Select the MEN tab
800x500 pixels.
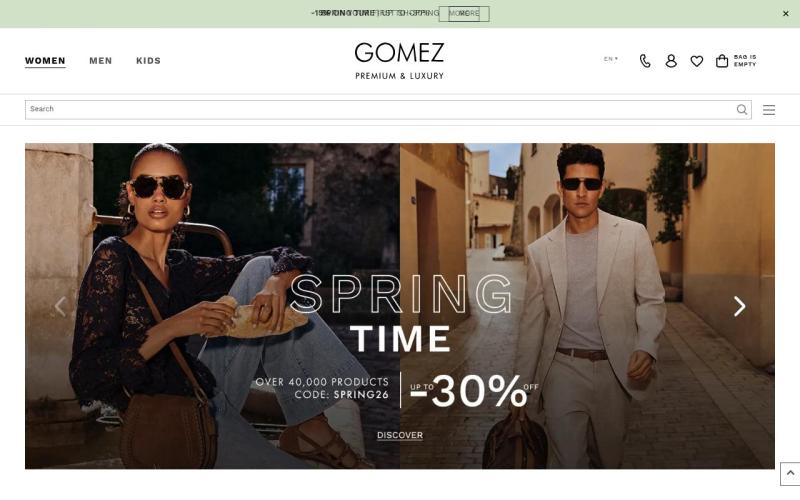(101, 61)
